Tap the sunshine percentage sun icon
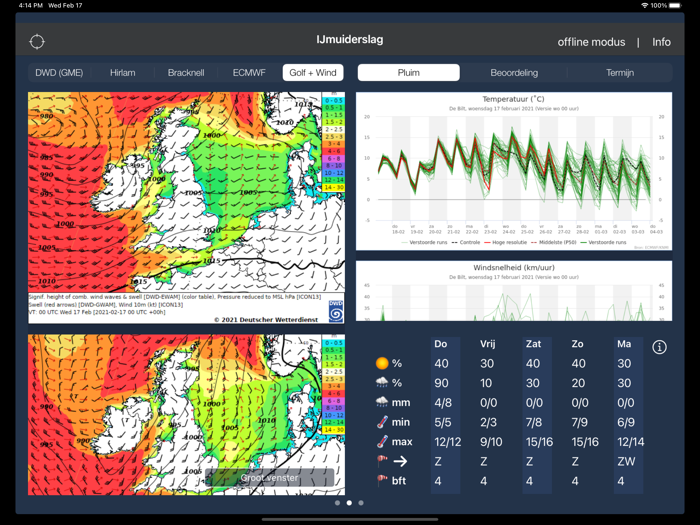This screenshot has width=700, height=525. [382, 364]
